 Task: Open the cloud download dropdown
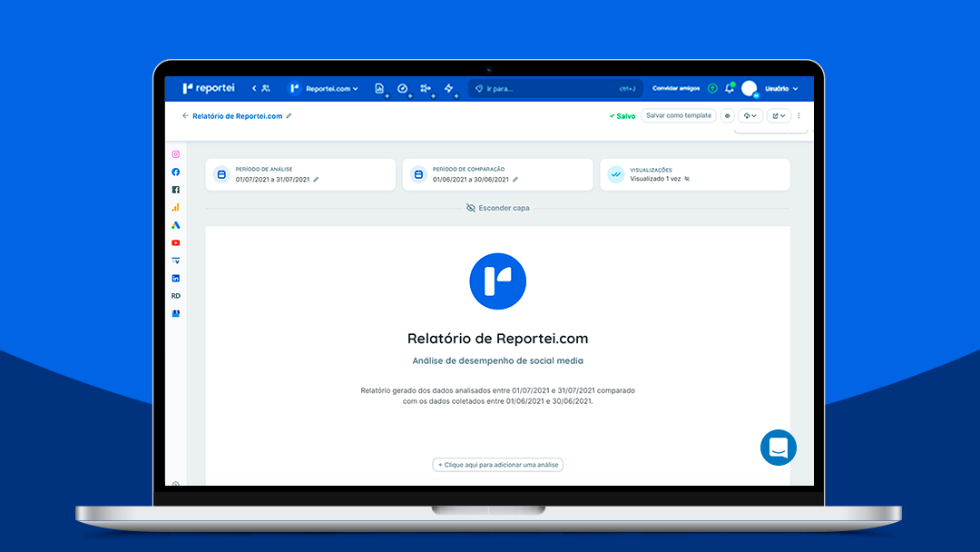(750, 115)
